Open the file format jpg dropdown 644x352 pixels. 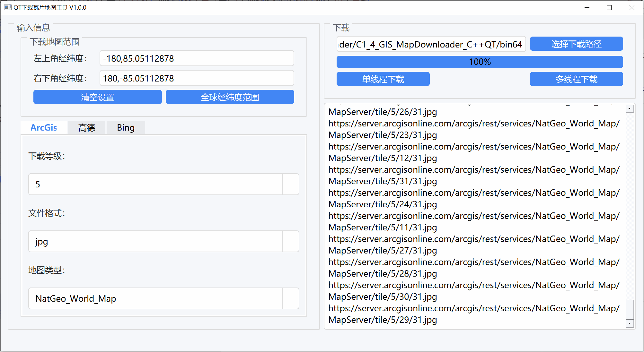290,241
